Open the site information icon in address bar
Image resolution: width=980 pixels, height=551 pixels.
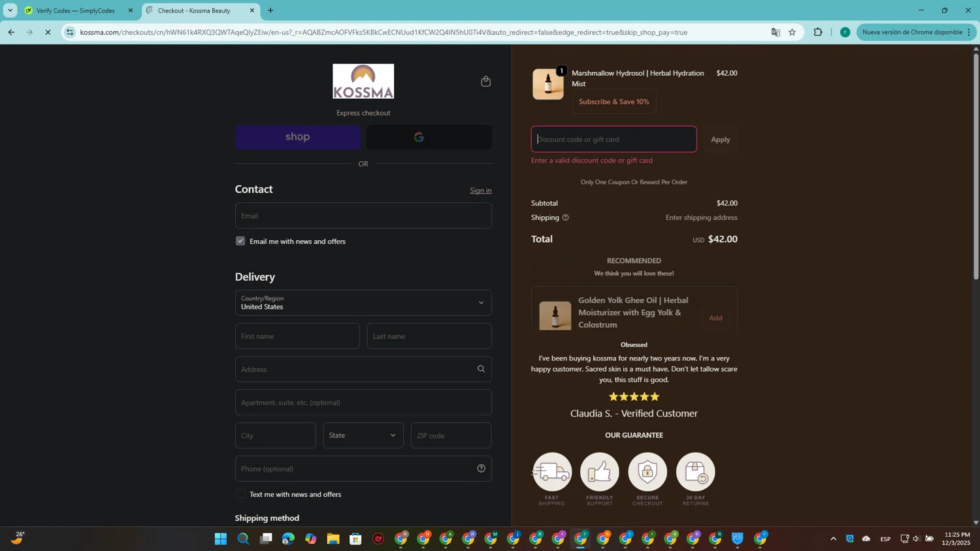(70, 32)
